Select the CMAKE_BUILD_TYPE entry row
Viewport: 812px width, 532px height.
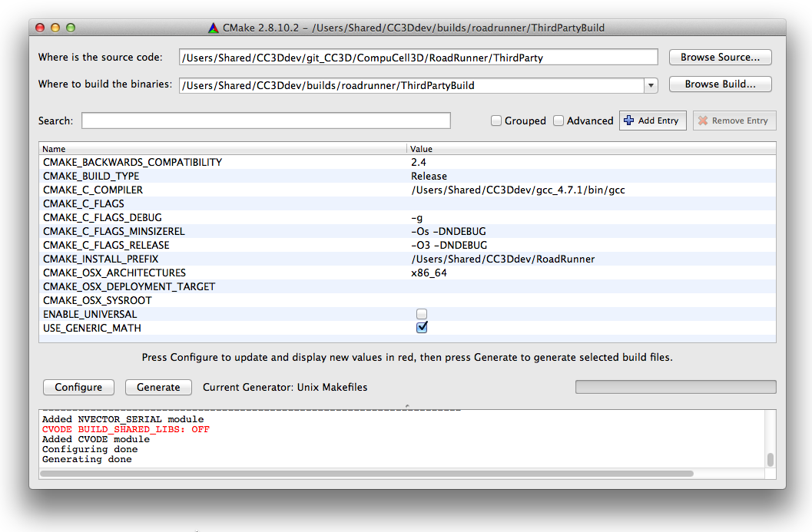[223, 176]
